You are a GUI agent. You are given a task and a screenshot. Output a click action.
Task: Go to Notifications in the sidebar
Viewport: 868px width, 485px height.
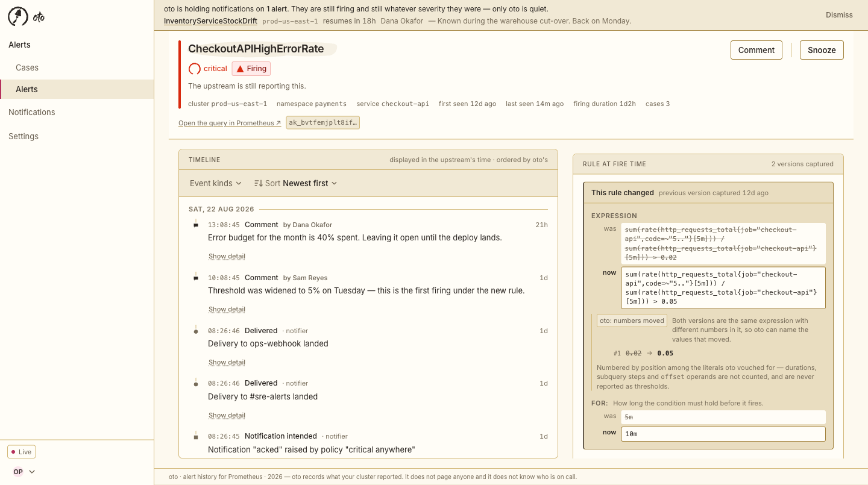click(x=77, y=112)
